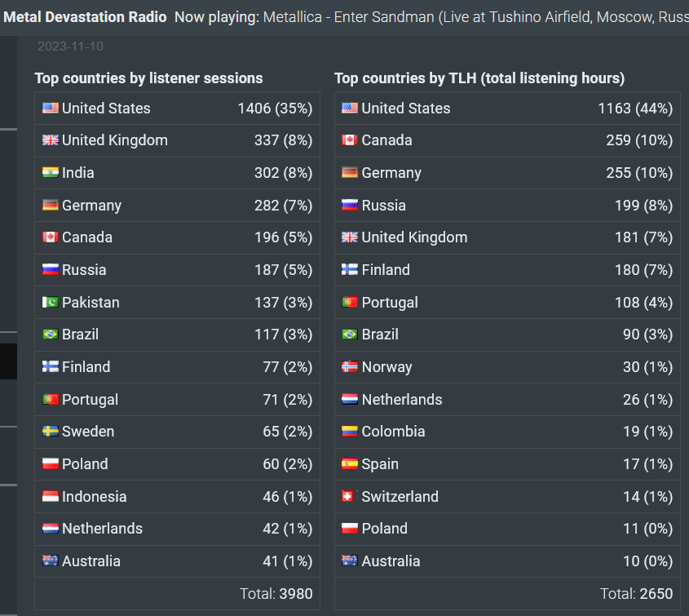Click the United States flag in sessions table
The width and height of the screenshot is (689, 616).
coord(50,108)
